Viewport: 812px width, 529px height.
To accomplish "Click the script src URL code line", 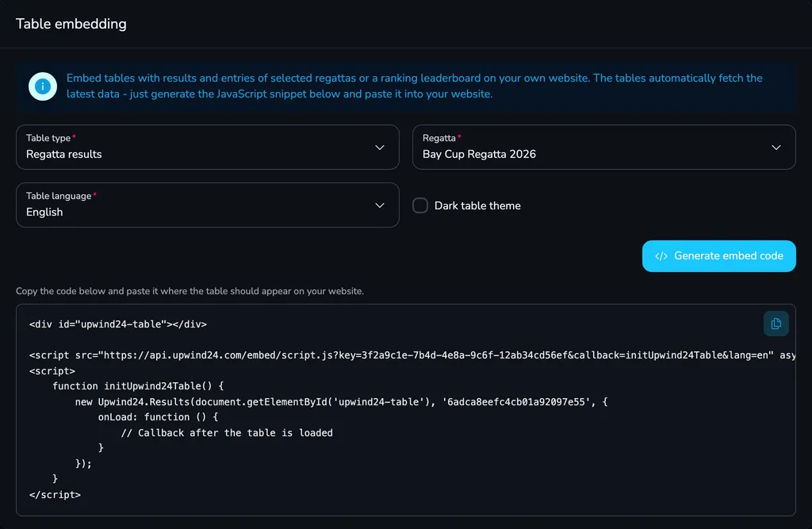I will coord(412,355).
